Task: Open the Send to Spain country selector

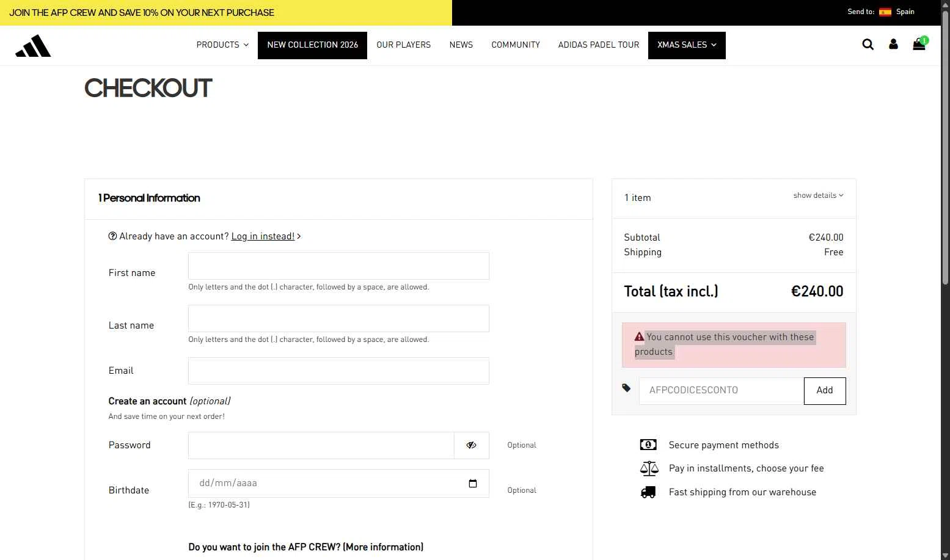Action: [881, 12]
